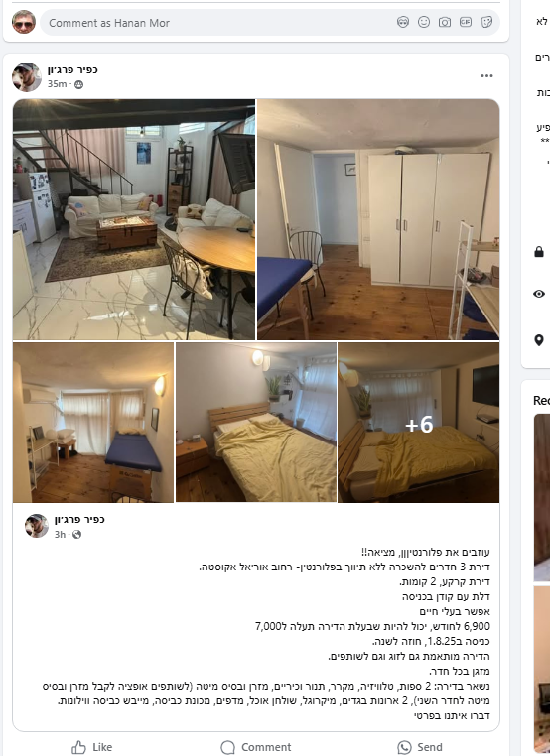Open the 35m timestamp link

(57, 84)
